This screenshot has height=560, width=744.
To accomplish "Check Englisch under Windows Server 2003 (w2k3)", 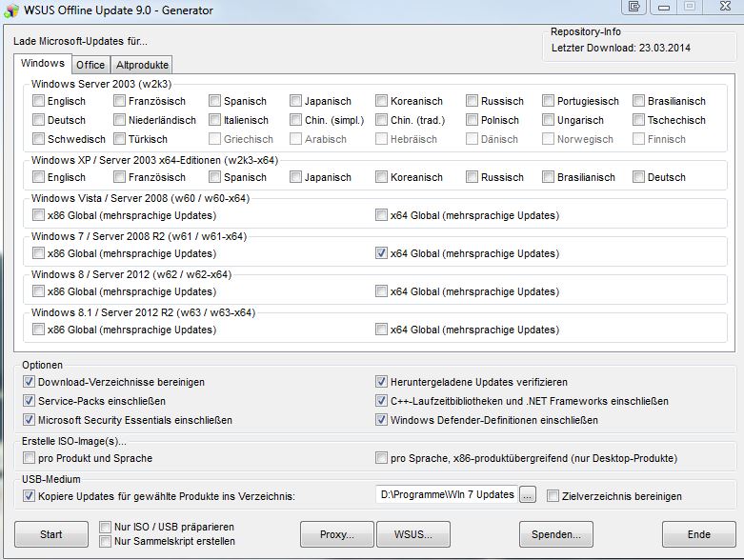I will 38,101.
